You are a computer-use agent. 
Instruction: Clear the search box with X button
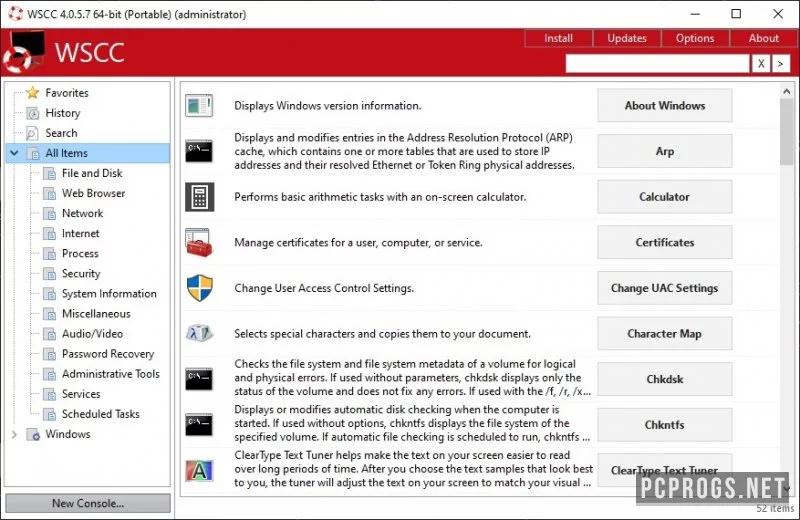(x=761, y=63)
